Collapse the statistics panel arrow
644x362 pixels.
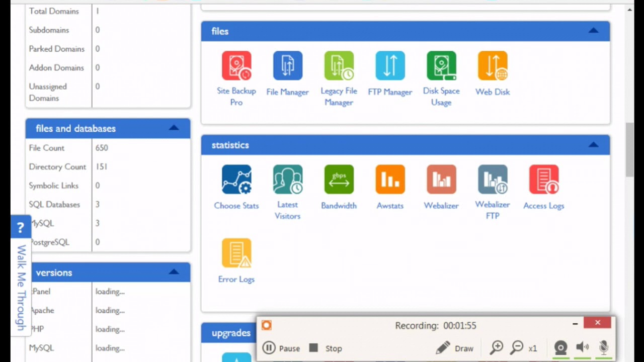click(x=594, y=145)
